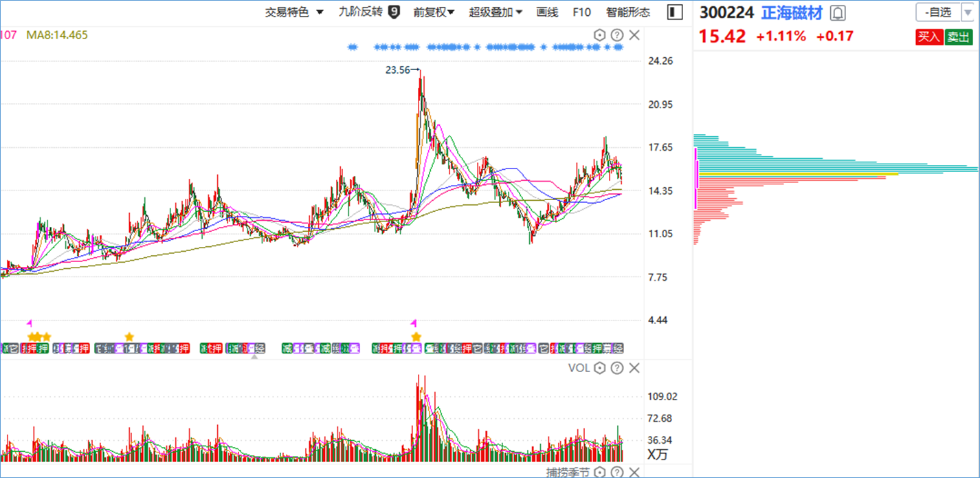Expand the 超级叠加 overlay dropdown
Viewport: 980px width, 478px height.
(x=495, y=12)
